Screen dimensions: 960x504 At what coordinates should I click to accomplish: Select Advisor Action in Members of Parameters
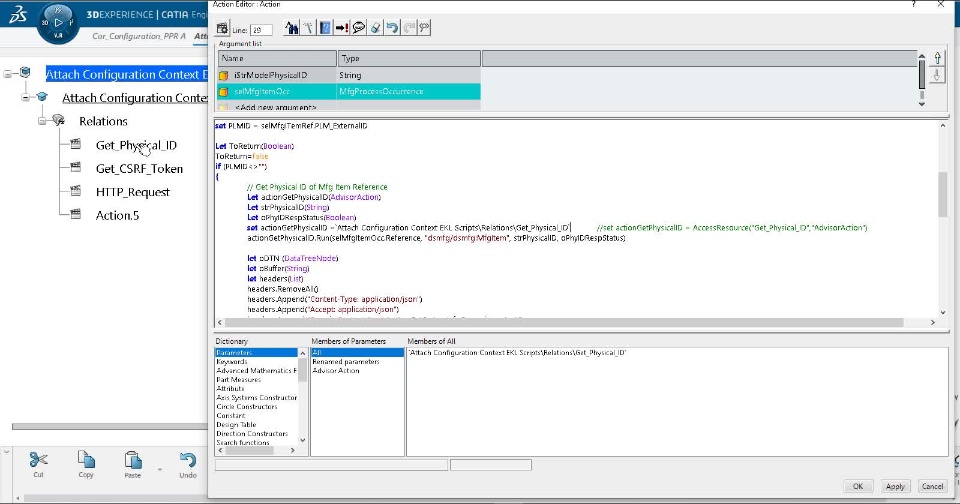[x=336, y=371]
